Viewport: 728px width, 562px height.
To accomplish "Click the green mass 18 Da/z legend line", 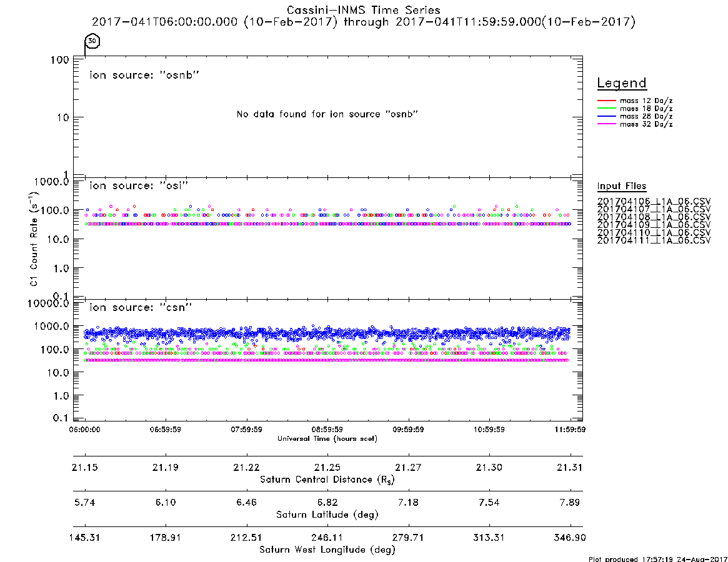I will pyautogui.click(x=606, y=109).
